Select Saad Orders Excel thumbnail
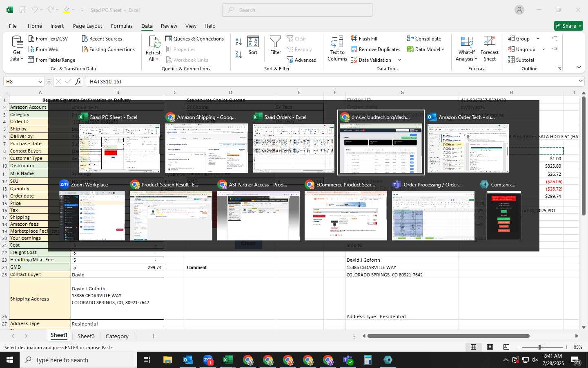The width and height of the screenshot is (588, 368). click(294, 142)
